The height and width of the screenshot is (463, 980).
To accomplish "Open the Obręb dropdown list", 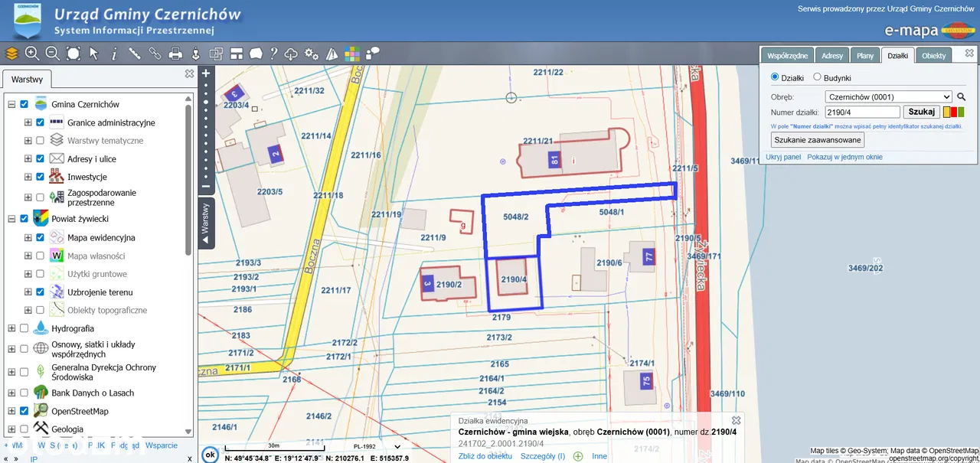I will (888, 97).
